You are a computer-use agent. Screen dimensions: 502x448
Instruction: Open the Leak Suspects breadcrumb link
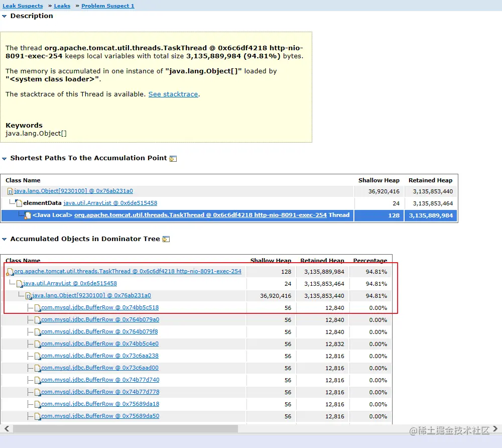pyautogui.click(x=23, y=6)
